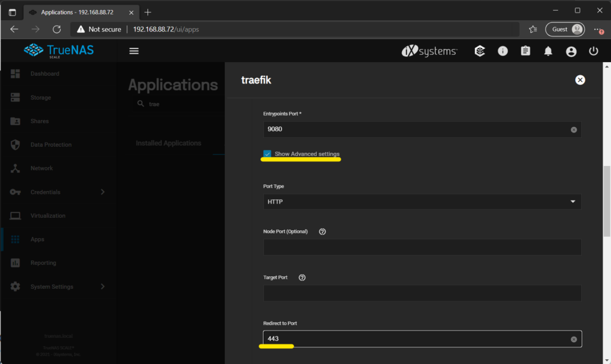Screen dimensions: 611x364
Task: Toggle the hamburger sidebar menu
Action: click(x=134, y=51)
